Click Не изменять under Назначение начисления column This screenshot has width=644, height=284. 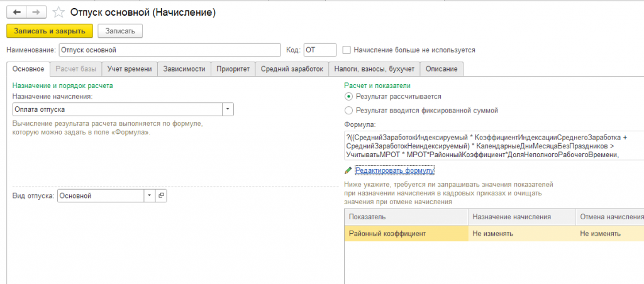pos(522,234)
